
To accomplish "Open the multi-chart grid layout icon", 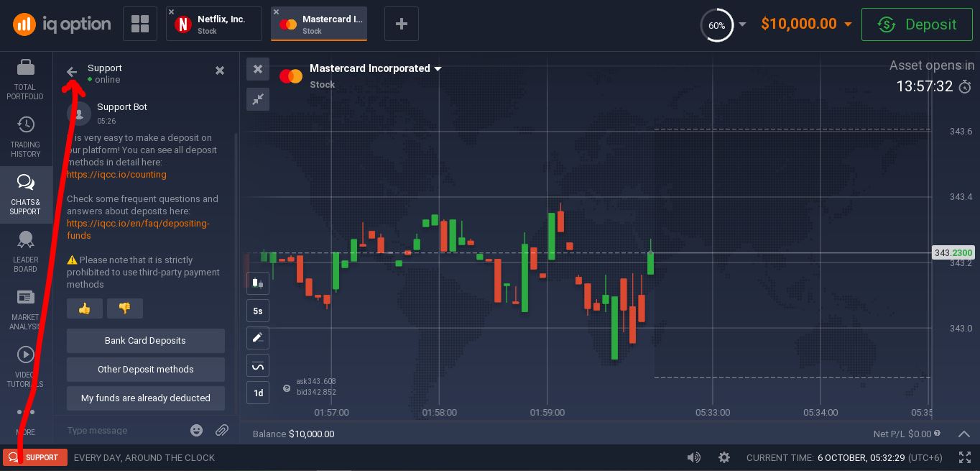I will pyautogui.click(x=140, y=24).
